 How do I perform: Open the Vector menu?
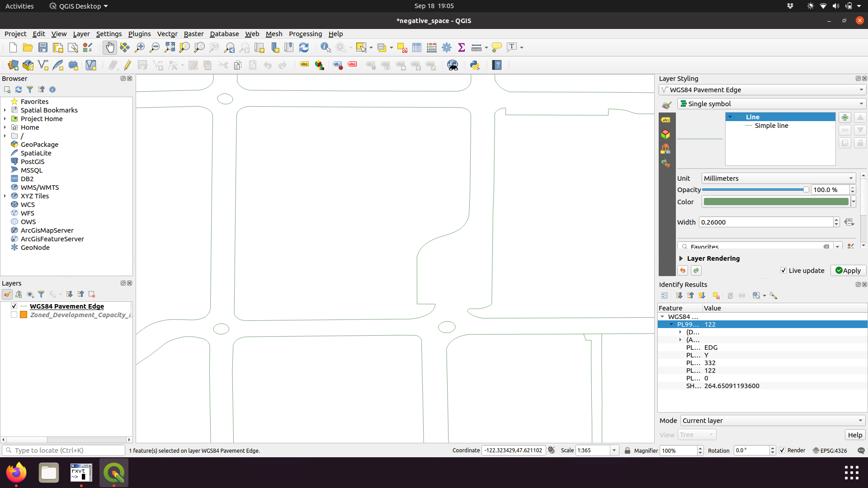[167, 34]
